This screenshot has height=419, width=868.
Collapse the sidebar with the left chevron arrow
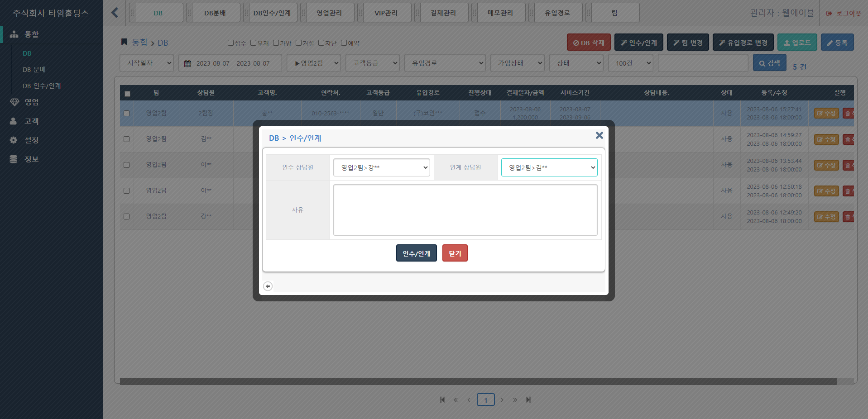115,12
